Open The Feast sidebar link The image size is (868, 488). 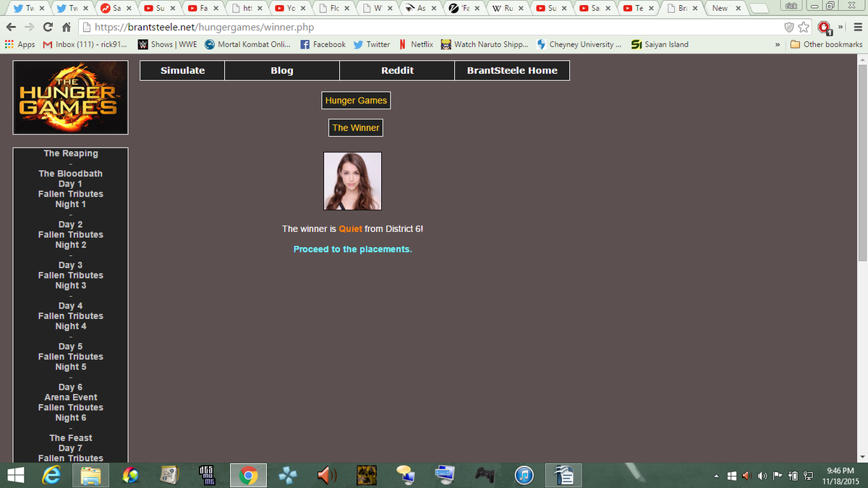[71, 437]
